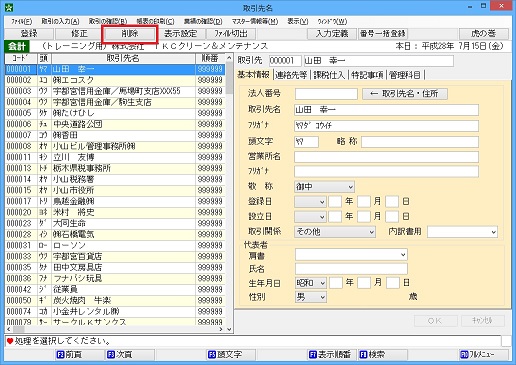Click the 取引先 code field 000001

click(285, 61)
